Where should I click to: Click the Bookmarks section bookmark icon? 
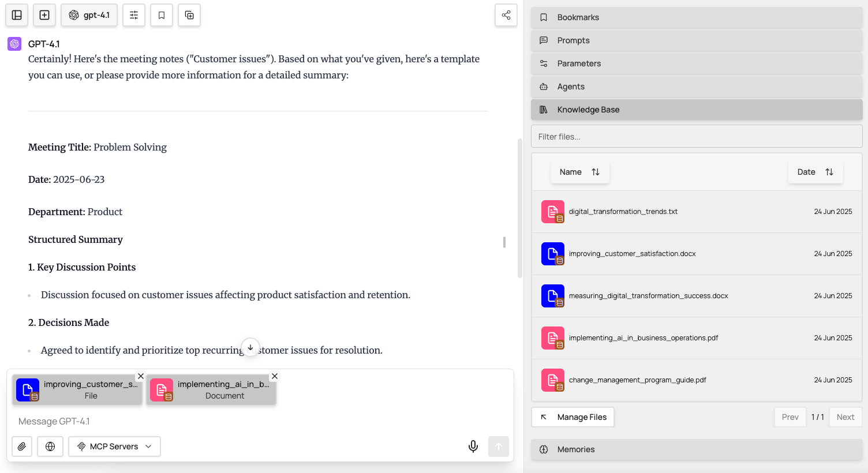tap(544, 17)
